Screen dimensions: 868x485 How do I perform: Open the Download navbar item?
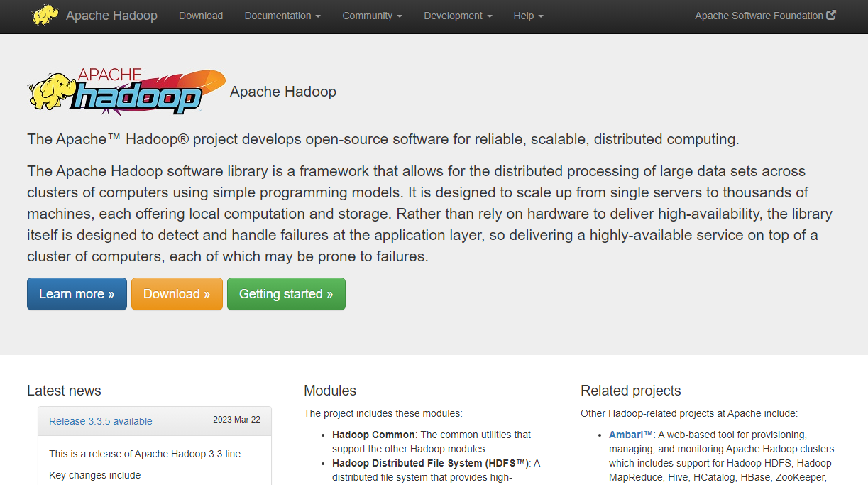201,16
